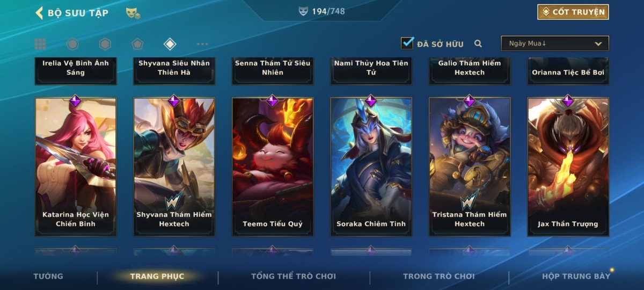644x290 pixels.
Task: Switch to the Tổng Thể Trò Chơi tab
Action: pos(294,276)
